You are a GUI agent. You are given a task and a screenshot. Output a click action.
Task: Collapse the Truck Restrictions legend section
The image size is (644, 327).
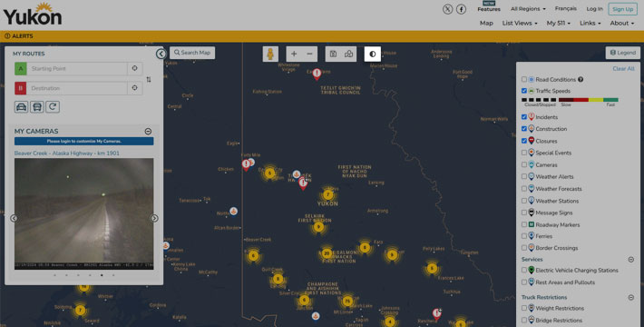pos(631,297)
